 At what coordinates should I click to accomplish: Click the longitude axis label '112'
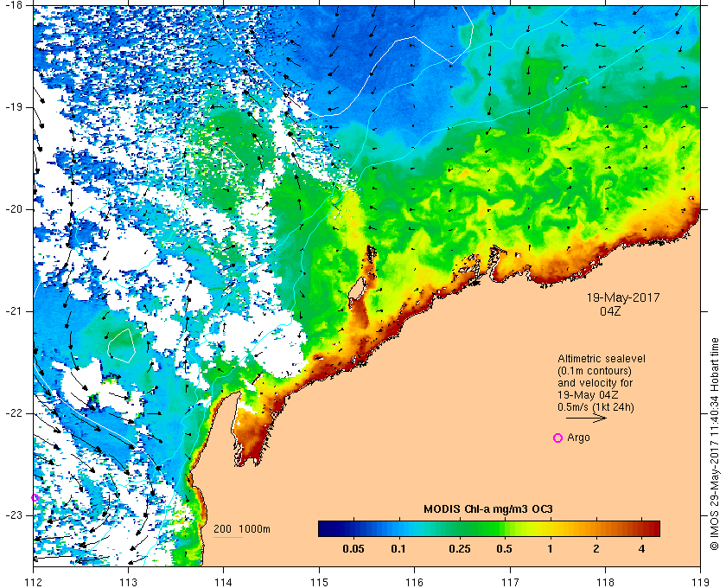pyautogui.click(x=33, y=582)
